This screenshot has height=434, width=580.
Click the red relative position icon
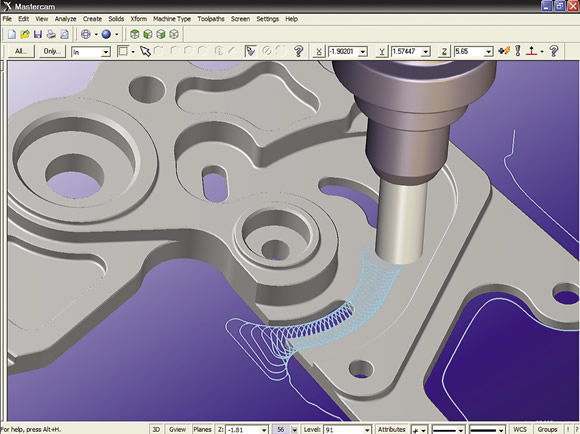pos(532,51)
